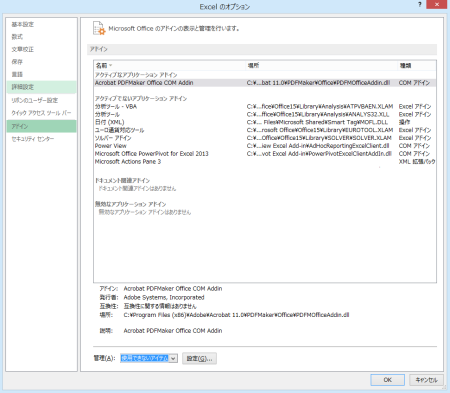This screenshot has width=450, height=393.
Task: Close the Excel のオプション dialog
Action: 437,4
